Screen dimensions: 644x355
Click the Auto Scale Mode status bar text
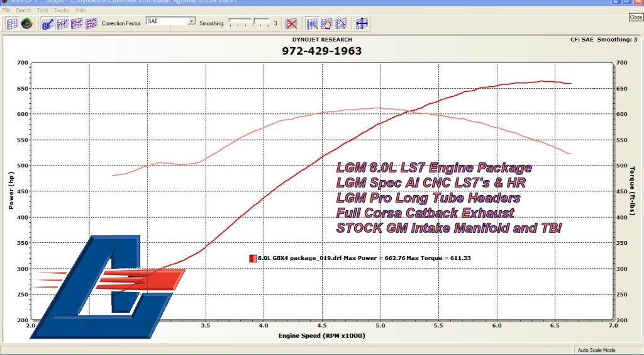[596, 350]
